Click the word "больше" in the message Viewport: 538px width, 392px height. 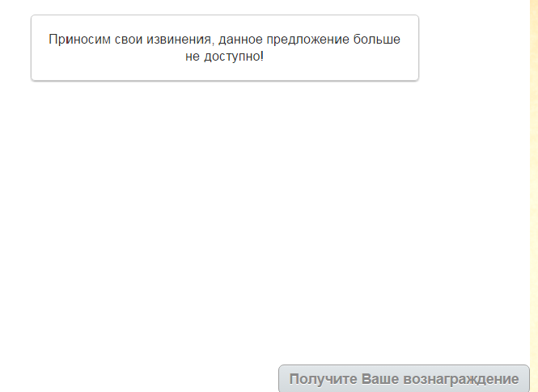[x=377, y=40]
